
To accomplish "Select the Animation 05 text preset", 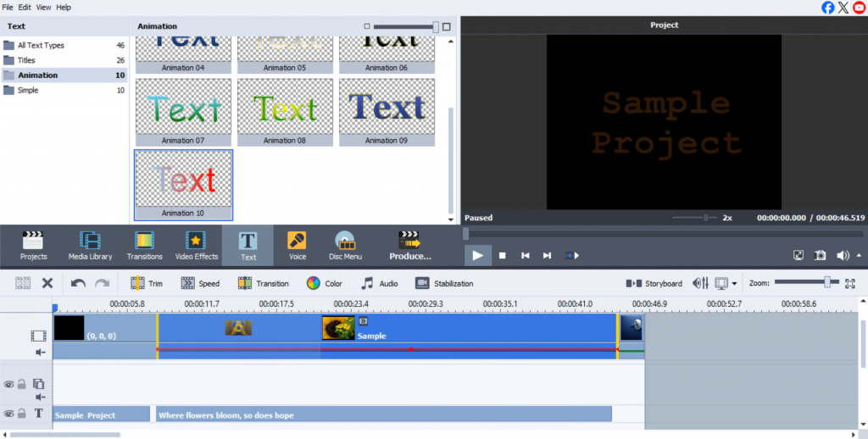I will point(285,55).
